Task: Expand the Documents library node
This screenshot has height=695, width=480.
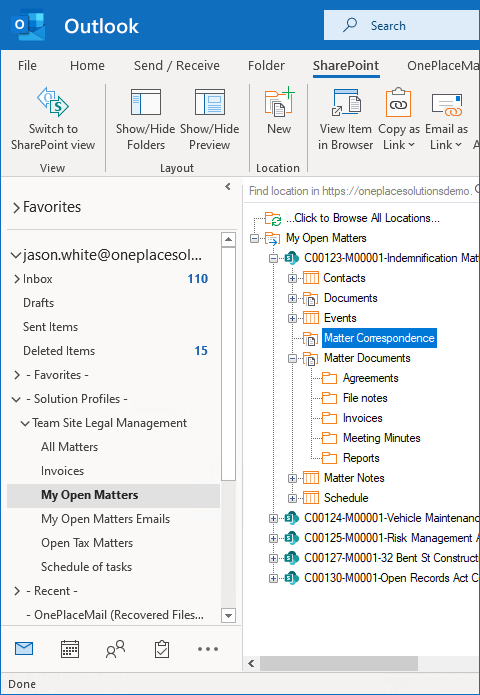Action: [292, 298]
